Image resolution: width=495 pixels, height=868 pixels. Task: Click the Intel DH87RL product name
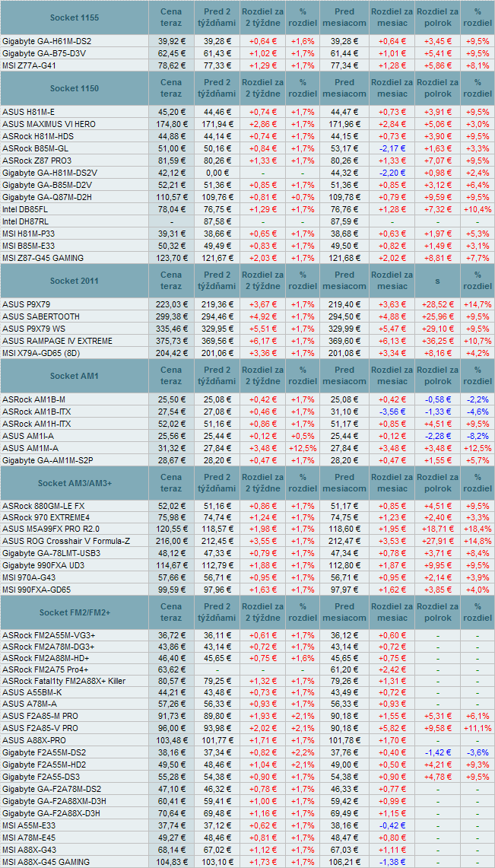[26, 221]
